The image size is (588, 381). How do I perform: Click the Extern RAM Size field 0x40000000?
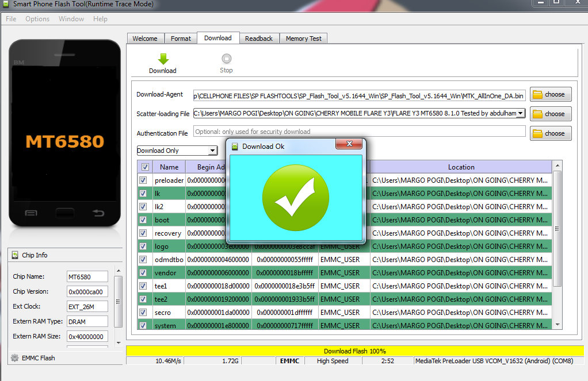pyautogui.click(x=87, y=336)
